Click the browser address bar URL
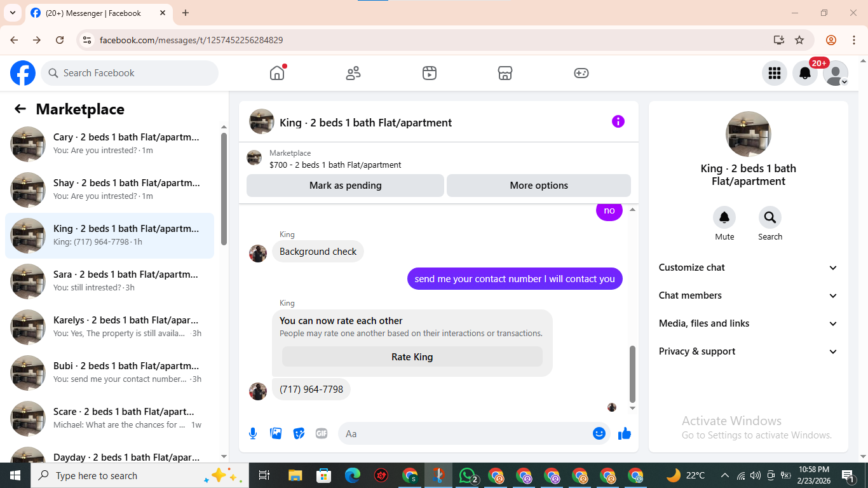The height and width of the screenshot is (488, 868). point(191,40)
